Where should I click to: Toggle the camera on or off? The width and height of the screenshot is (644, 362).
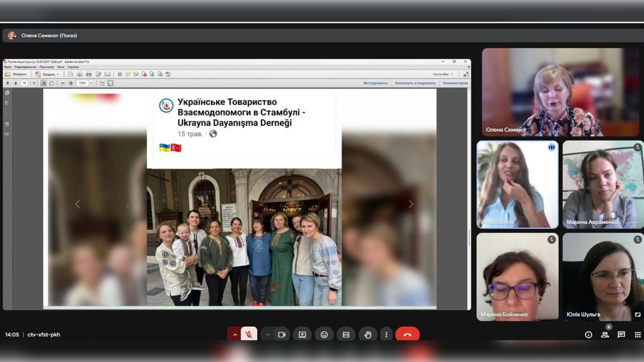click(x=282, y=335)
